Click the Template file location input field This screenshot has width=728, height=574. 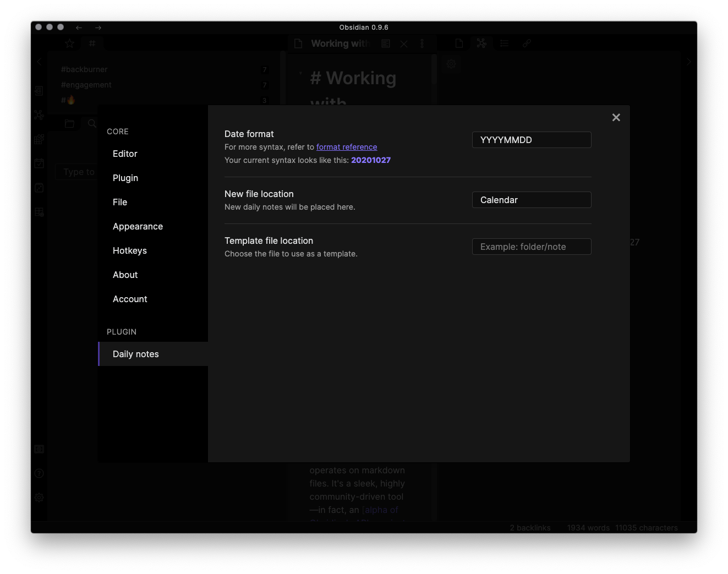532,247
